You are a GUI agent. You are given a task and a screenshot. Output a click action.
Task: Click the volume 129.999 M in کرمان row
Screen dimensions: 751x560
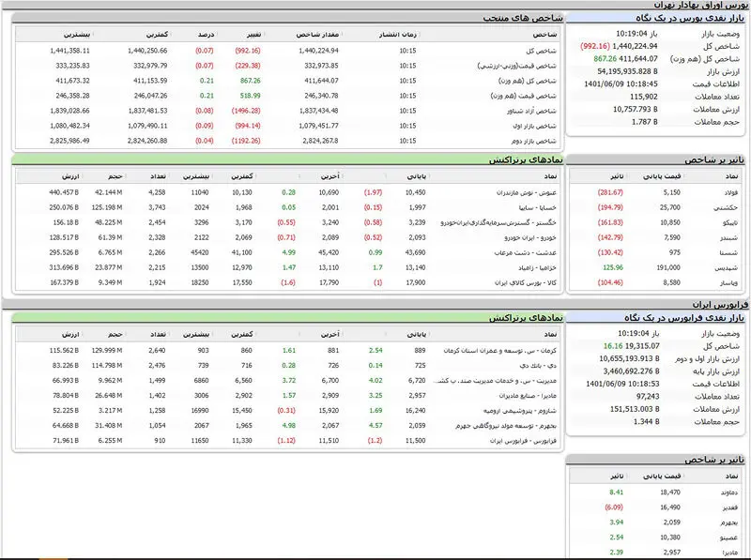(107, 351)
